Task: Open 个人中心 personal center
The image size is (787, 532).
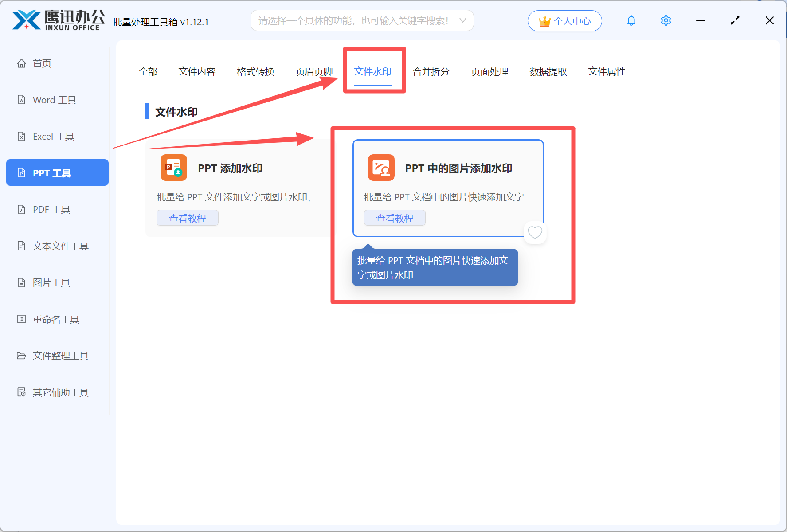Action: click(564, 20)
